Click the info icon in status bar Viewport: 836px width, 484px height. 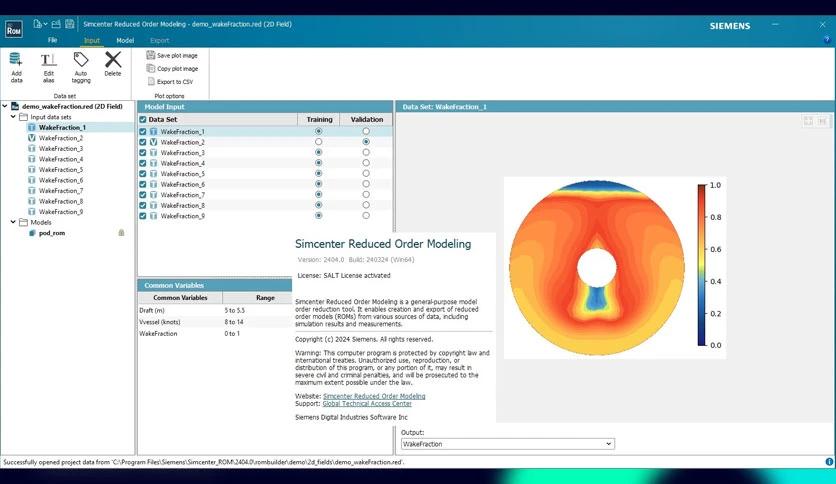click(828, 462)
